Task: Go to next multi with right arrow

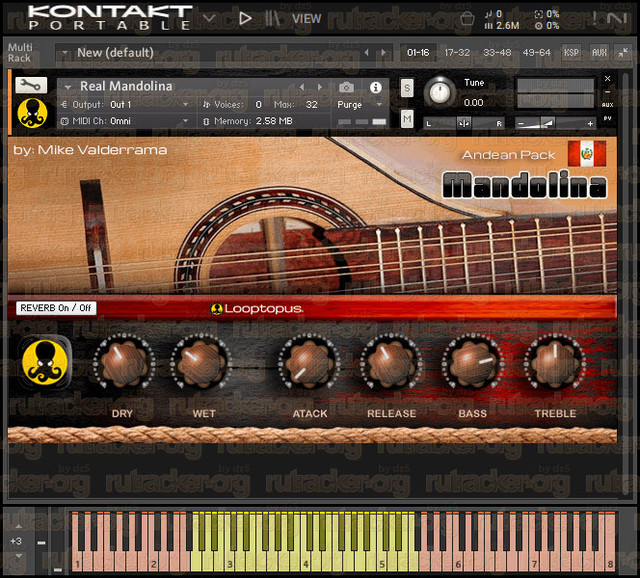Action: pyautogui.click(x=383, y=53)
